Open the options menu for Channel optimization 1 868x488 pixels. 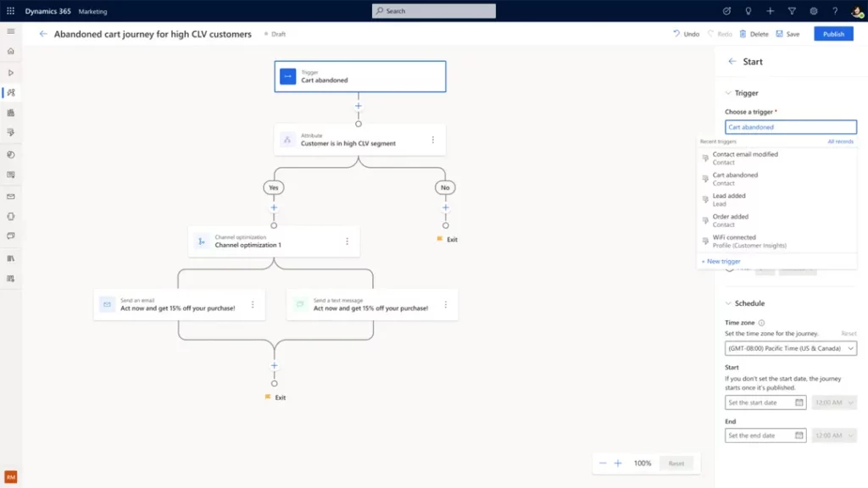(347, 241)
